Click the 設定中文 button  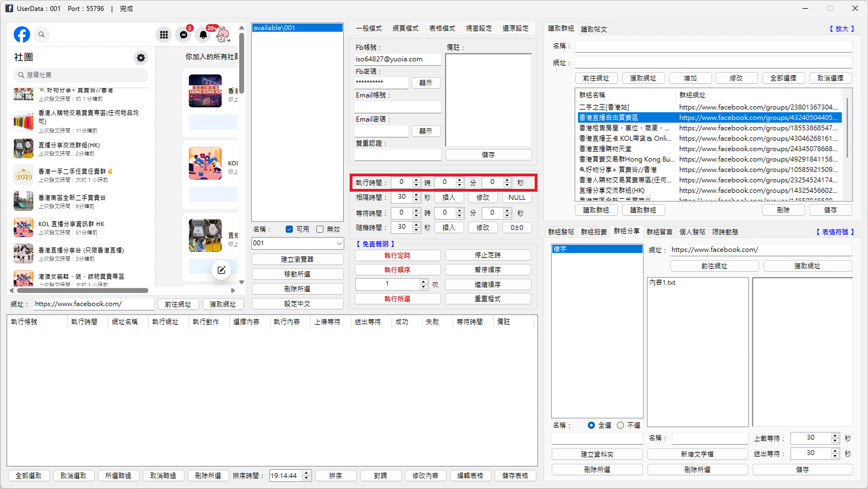(x=297, y=303)
